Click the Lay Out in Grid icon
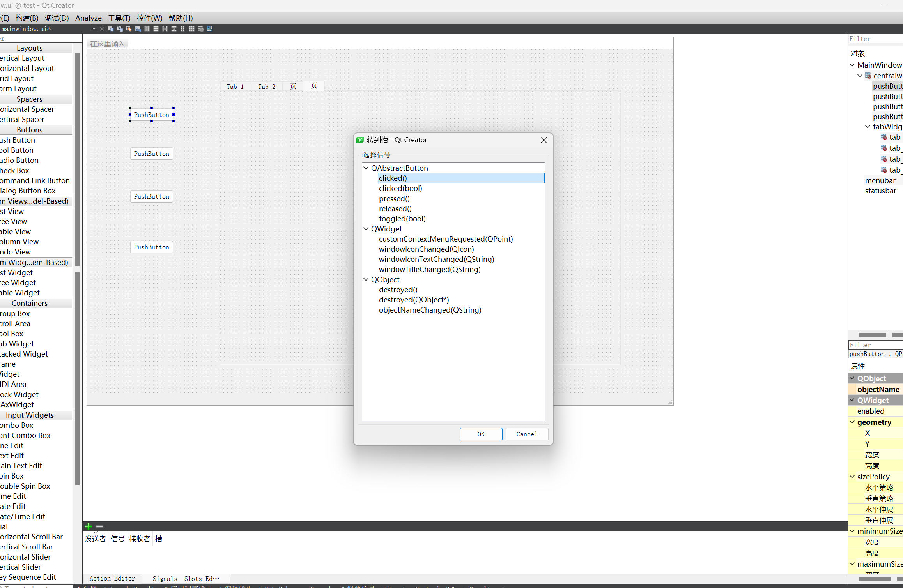903x588 pixels. click(191, 29)
